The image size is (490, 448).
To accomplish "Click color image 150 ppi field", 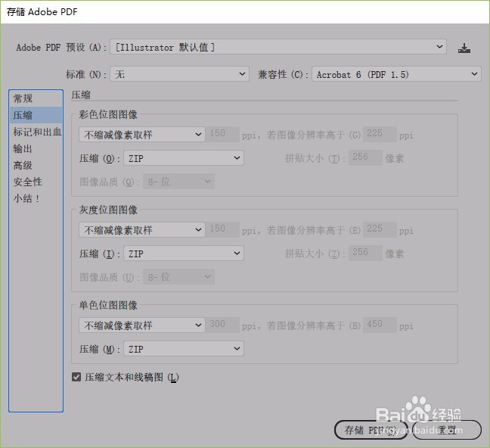I will [x=222, y=134].
